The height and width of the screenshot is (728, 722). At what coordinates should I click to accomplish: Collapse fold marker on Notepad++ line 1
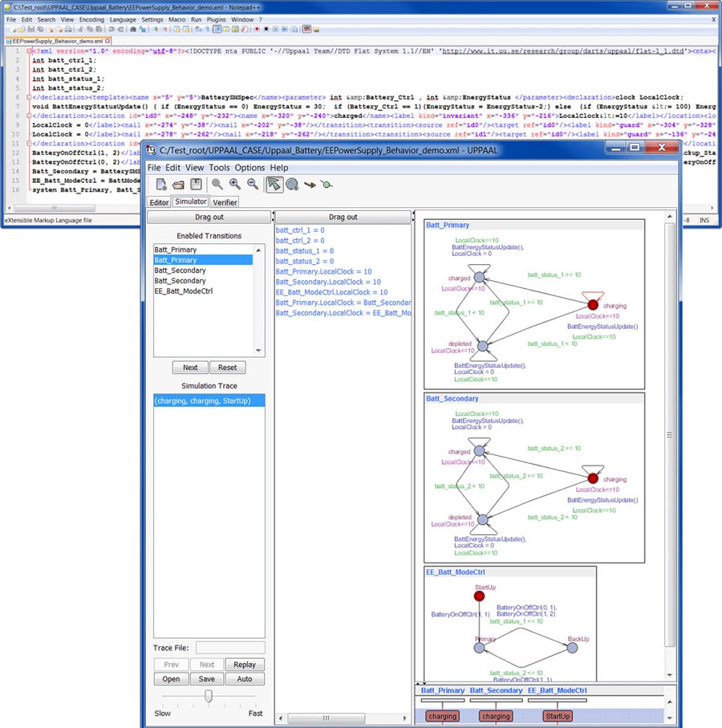[29, 51]
